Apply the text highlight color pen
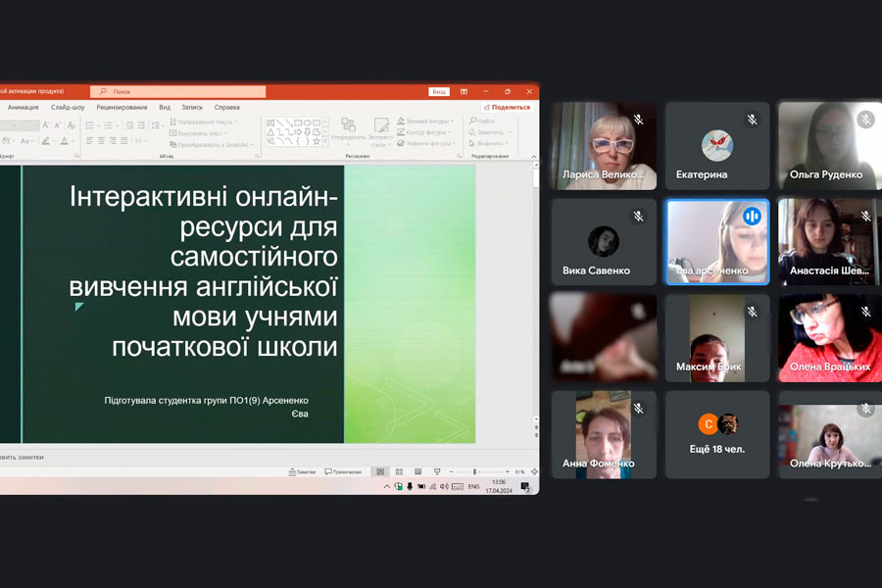 point(45,141)
